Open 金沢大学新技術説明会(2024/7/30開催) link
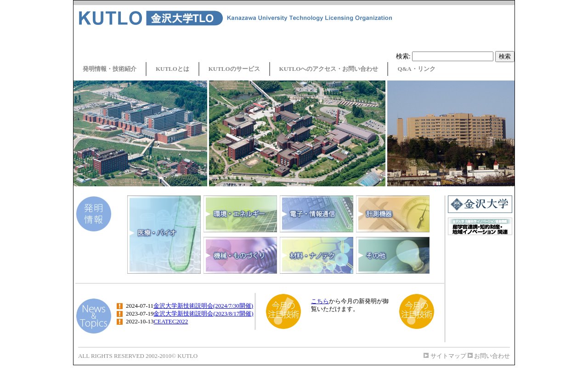The width and height of the screenshot is (588, 368). [204, 306]
